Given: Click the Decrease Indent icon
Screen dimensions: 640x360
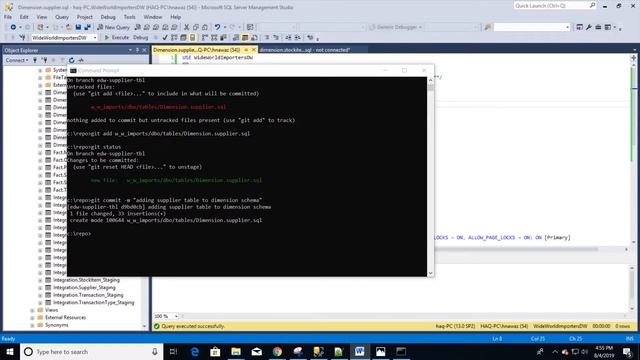Looking at the screenshot, I should pos(288,38).
